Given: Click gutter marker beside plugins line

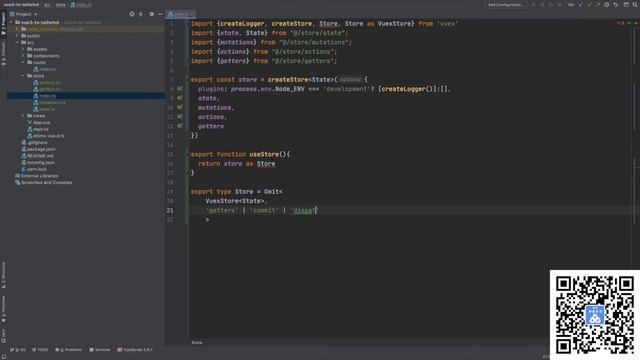Looking at the screenshot, I should [180, 89].
